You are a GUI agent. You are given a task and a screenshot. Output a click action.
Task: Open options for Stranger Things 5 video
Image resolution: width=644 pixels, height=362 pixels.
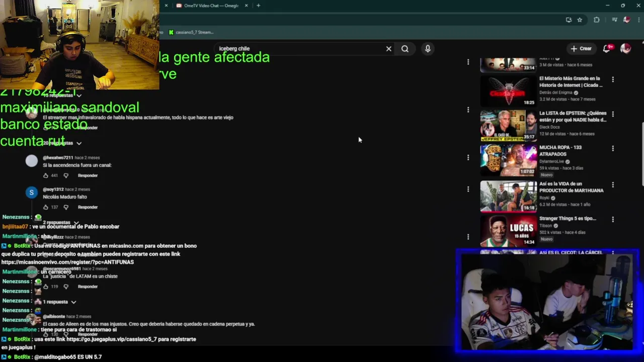[x=613, y=219]
